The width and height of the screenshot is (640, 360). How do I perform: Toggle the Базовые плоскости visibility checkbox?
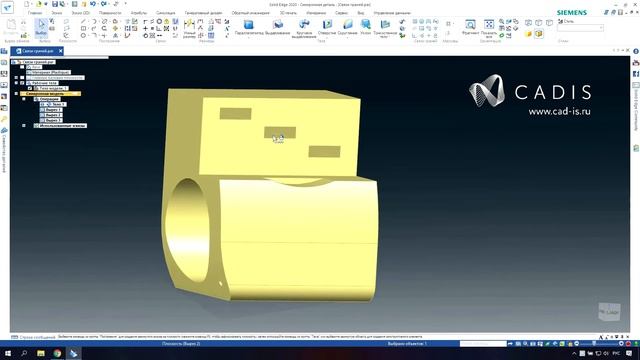(22, 78)
